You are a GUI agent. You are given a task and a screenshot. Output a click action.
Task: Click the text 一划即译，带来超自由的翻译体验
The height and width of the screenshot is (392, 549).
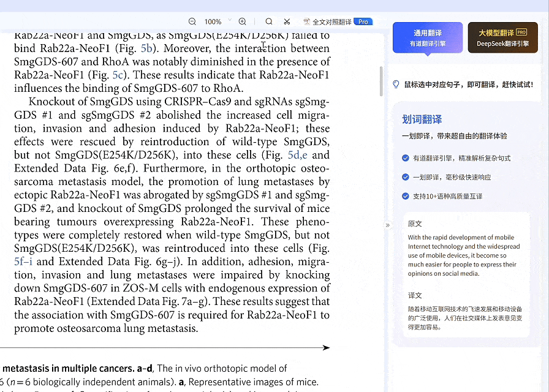(455, 136)
